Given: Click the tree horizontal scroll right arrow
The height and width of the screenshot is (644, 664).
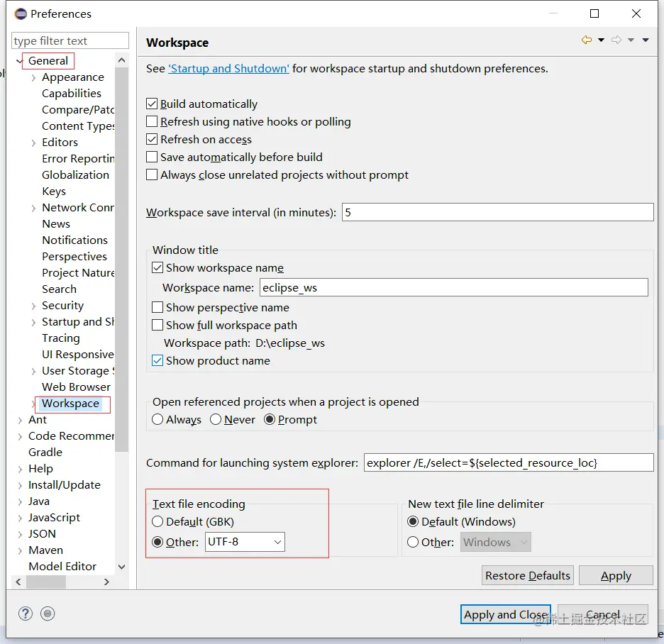Looking at the screenshot, I should coord(106,582).
